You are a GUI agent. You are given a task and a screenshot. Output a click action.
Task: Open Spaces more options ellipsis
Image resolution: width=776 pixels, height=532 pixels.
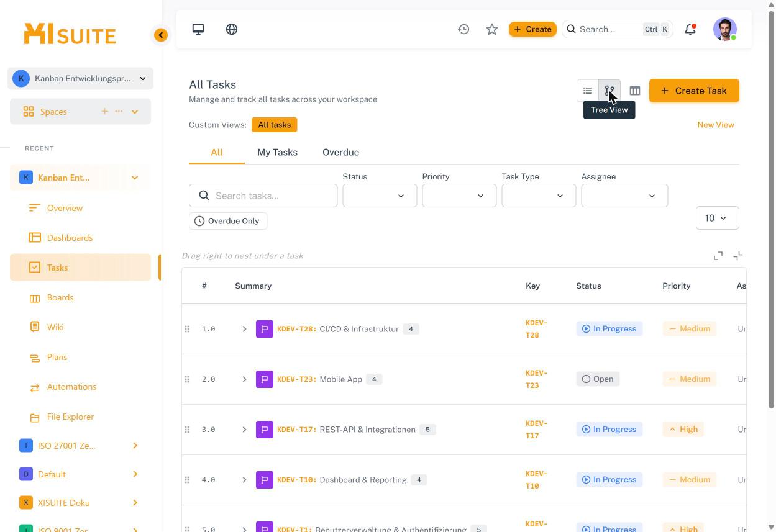tap(119, 112)
